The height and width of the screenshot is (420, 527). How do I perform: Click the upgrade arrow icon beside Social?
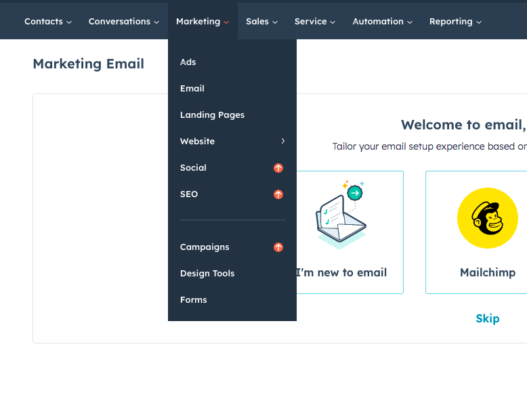pyautogui.click(x=278, y=168)
